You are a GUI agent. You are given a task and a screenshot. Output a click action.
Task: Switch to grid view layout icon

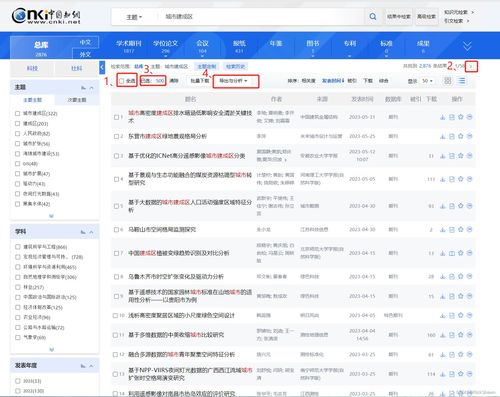[x=448, y=81]
